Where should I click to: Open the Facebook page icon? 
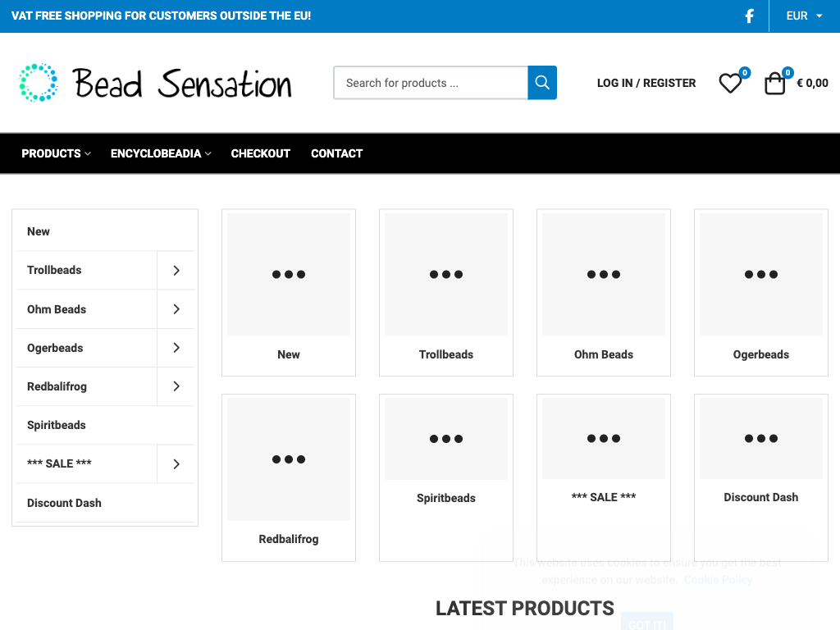(750, 16)
